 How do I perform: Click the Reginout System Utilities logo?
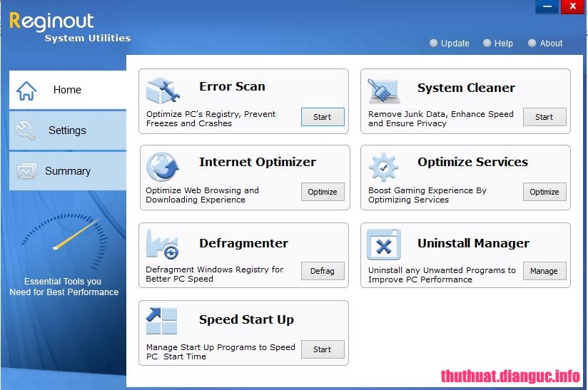tap(70, 27)
